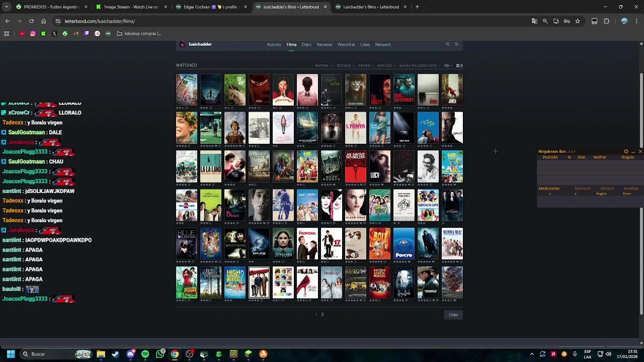Expand the GENRE filter dropdown
644x362 pixels.
366,65
